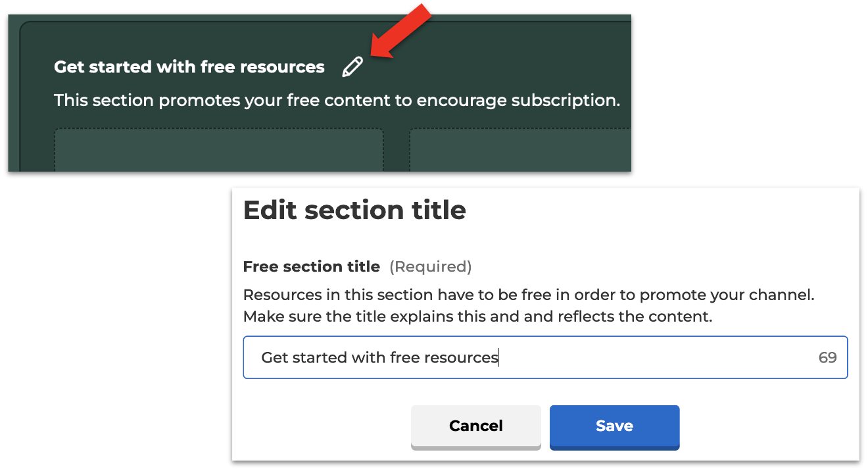Click the 69 remaining characters counter
This screenshot has width=868, height=471.
pyautogui.click(x=827, y=358)
